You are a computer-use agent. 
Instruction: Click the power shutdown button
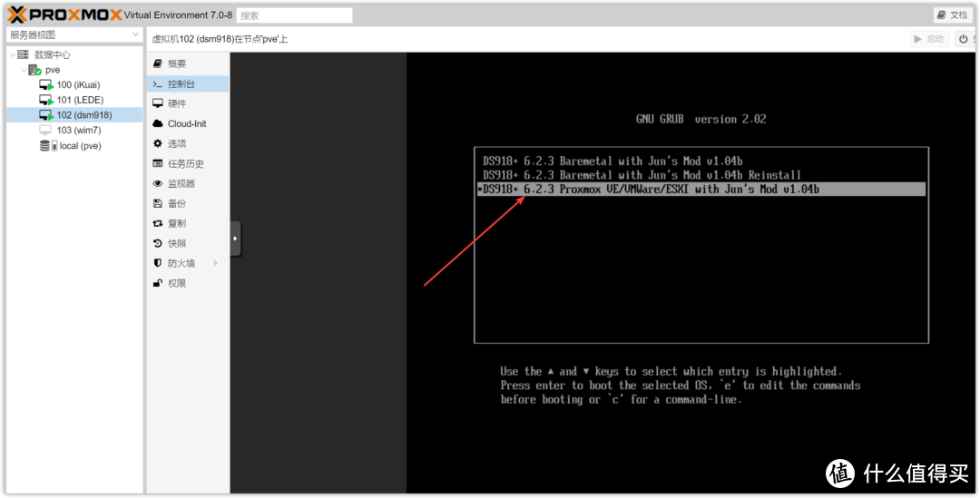point(965,39)
